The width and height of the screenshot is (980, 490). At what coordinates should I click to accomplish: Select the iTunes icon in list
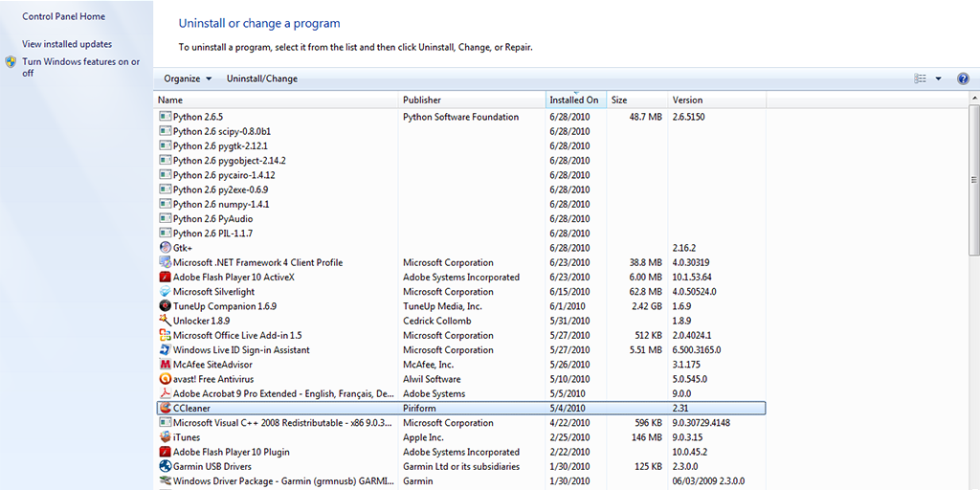[165, 437]
